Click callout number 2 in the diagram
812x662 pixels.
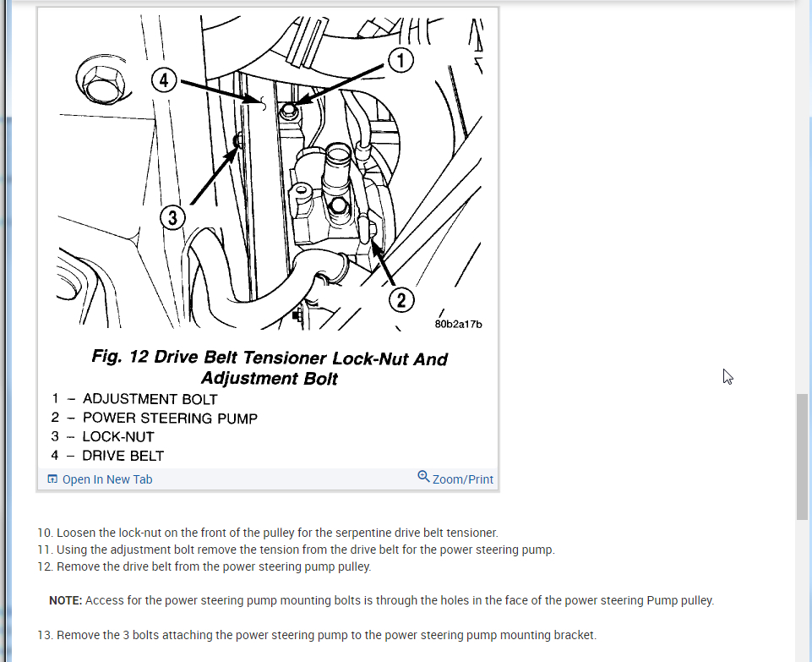click(401, 300)
